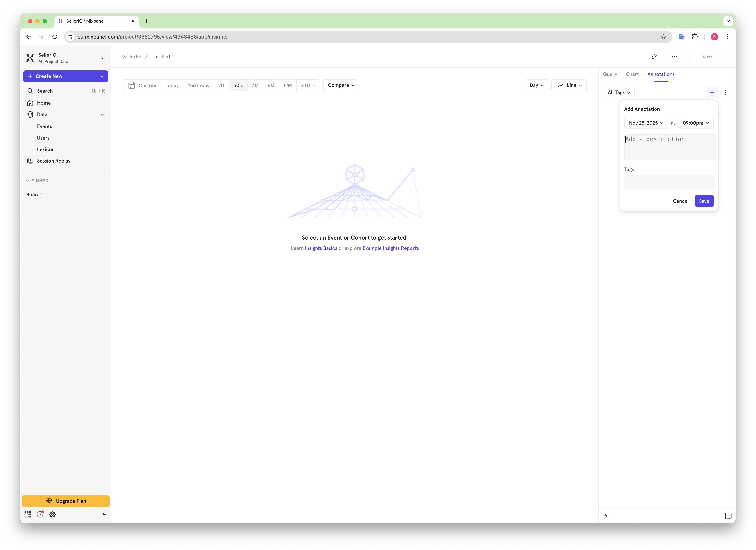The image size is (756, 550).
Task: Click the copy link icon
Action: (654, 56)
